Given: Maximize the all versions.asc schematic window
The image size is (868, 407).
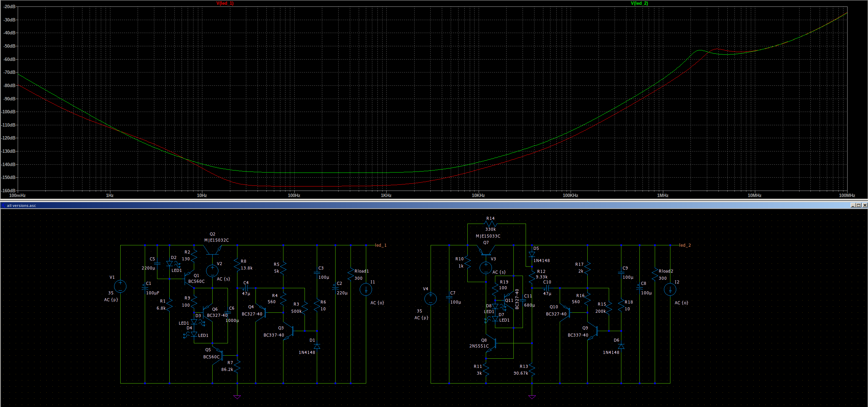Looking at the screenshot, I should point(859,205).
